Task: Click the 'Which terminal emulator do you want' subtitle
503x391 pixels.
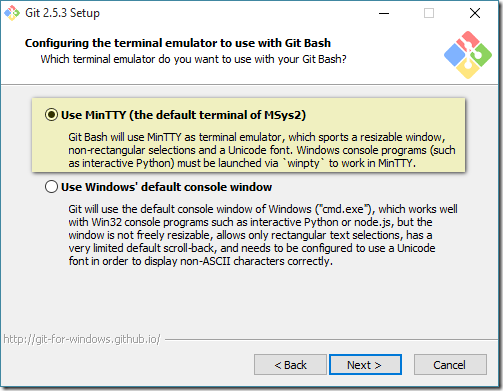Action: pyautogui.click(x=193, y=59)
